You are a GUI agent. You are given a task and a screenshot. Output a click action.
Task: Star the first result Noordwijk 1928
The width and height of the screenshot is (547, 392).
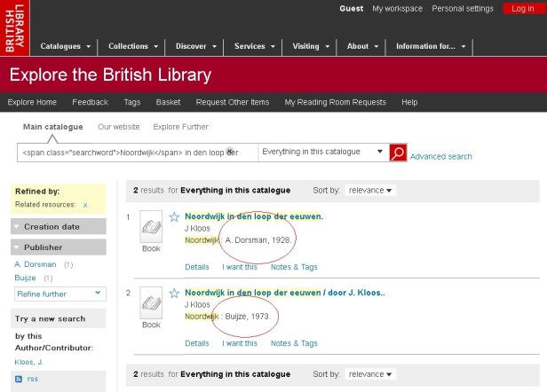pos(175,216)
